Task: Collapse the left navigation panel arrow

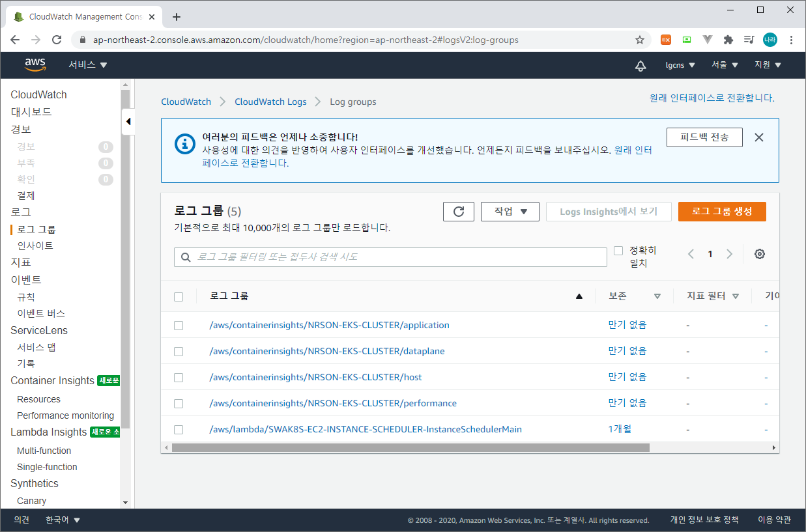Action: pyautogui.click(x=128, y=121)
